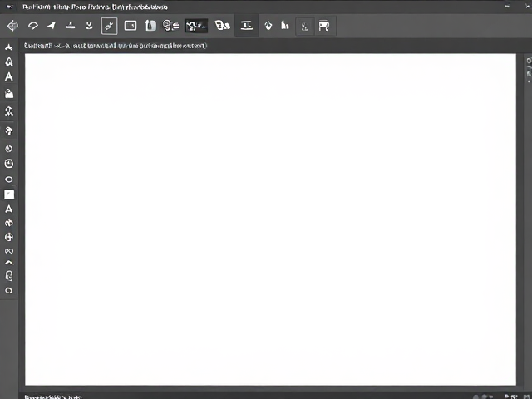Select the ellipse shape tool in sidebar
532x399 pixels.
9,180
